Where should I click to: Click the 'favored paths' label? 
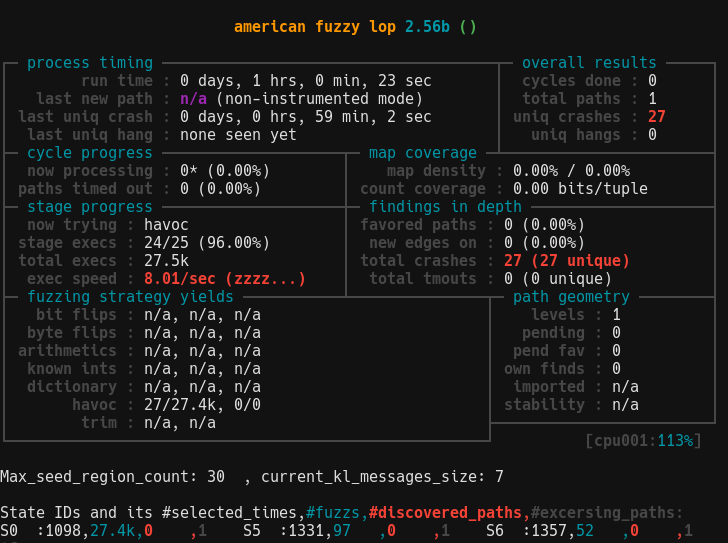(x=418, y=225)
